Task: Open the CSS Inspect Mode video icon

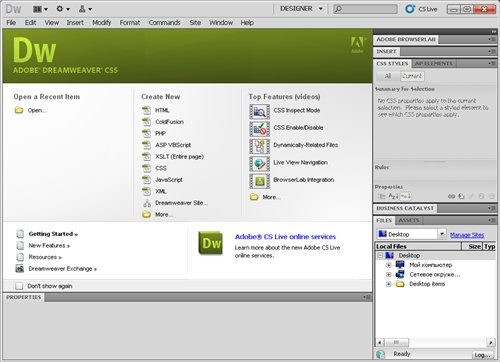Action: [x=259, y=111]
